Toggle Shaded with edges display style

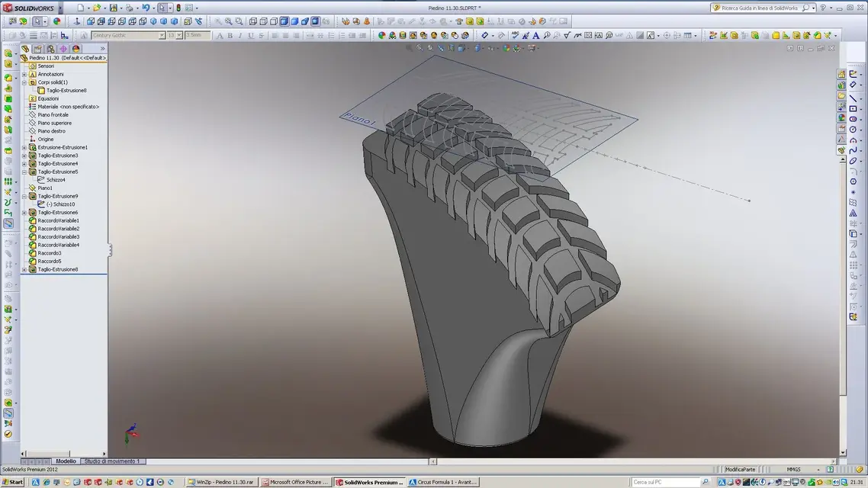pyautogui.click(x=284, y=21)
